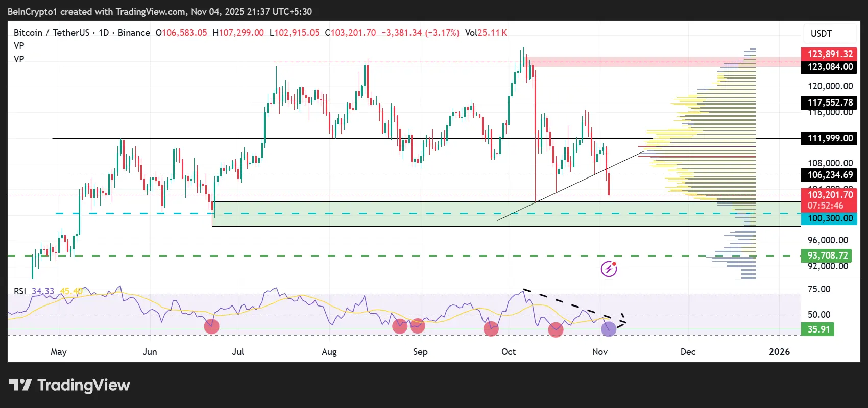The width and height of the screenshot is (868, 408).
Task: Select the 103,201.70 current price label
Action: coord(829,195)
